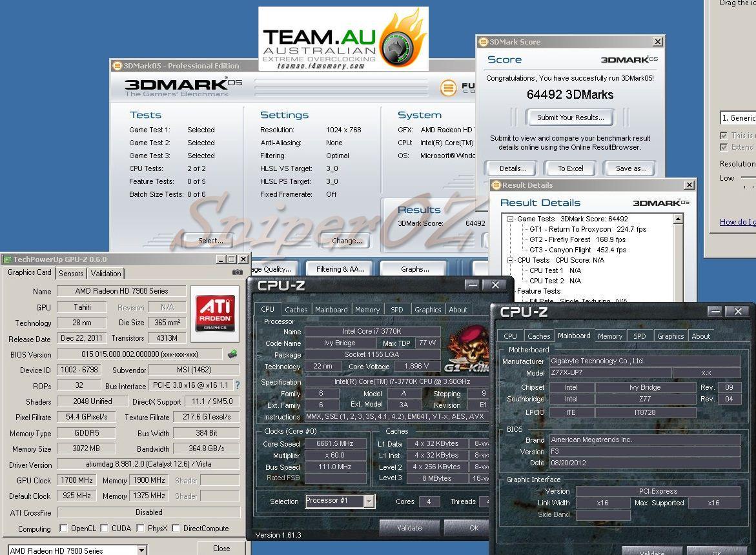
Task: Click the Image Quality button in 3DMark05
Action: pyautogui.click(x=274, y=269)
